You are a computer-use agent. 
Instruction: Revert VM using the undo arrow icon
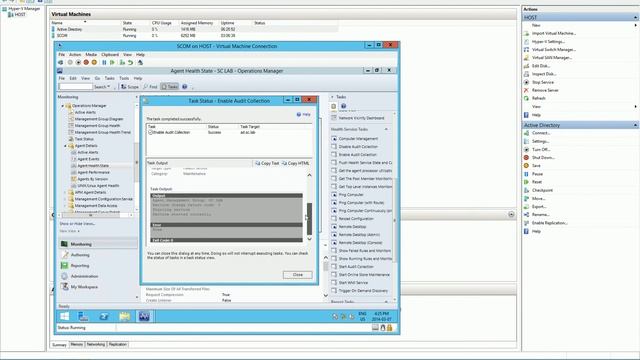tap(130, 62)
